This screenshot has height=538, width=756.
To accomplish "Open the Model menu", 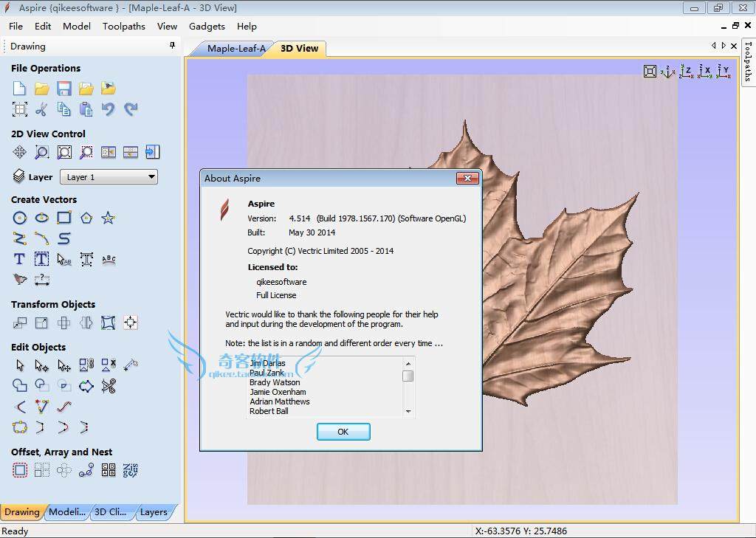I will click(x=77, y=27).
